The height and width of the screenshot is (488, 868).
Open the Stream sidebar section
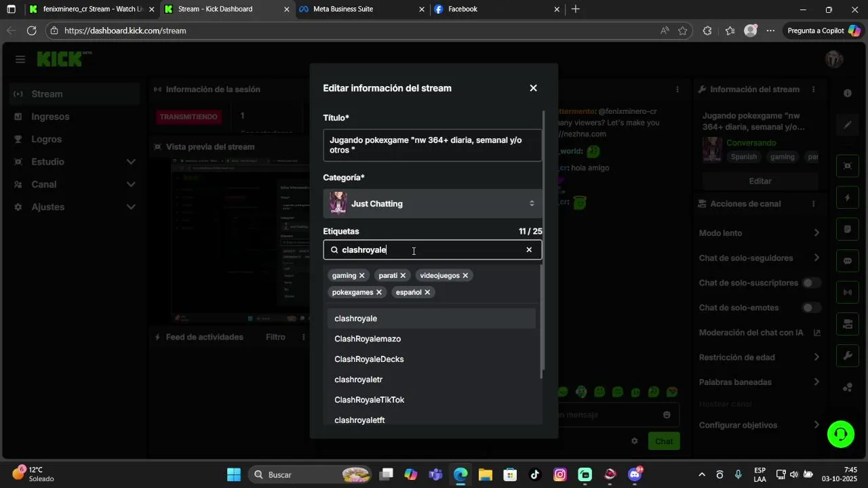pyautogui.click(x=73, y=94)
